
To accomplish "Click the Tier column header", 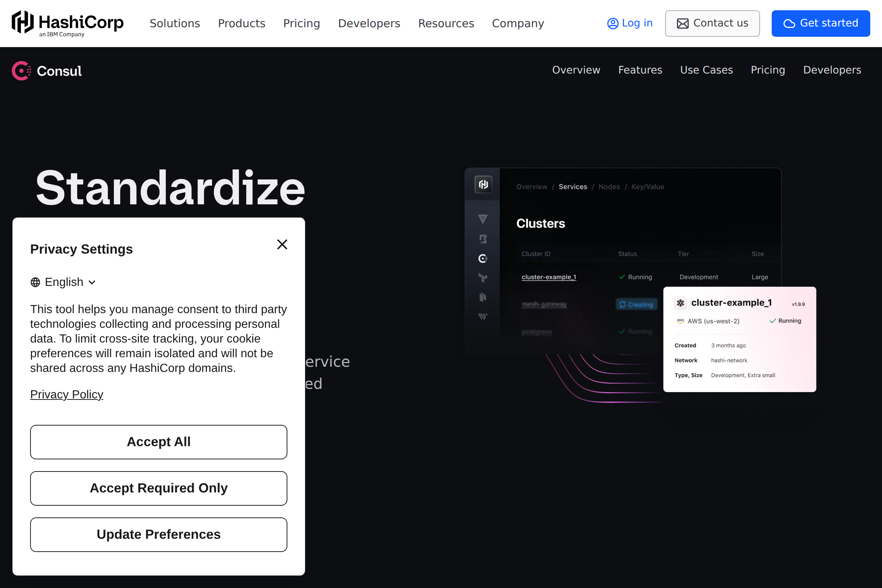I will 683,254.
